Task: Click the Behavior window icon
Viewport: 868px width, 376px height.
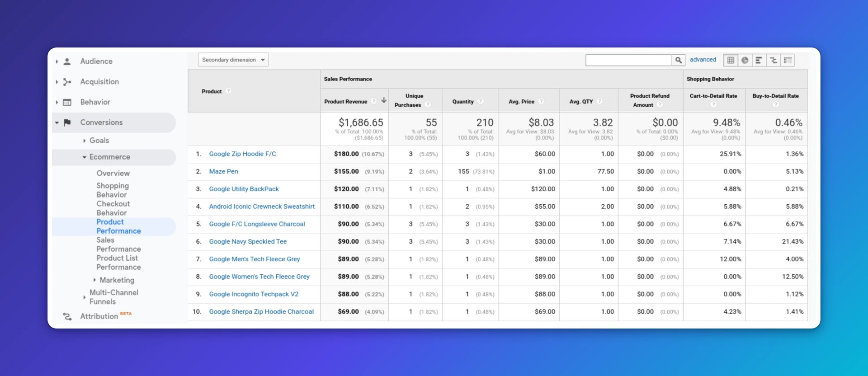Action: click(x=67, y=102)
